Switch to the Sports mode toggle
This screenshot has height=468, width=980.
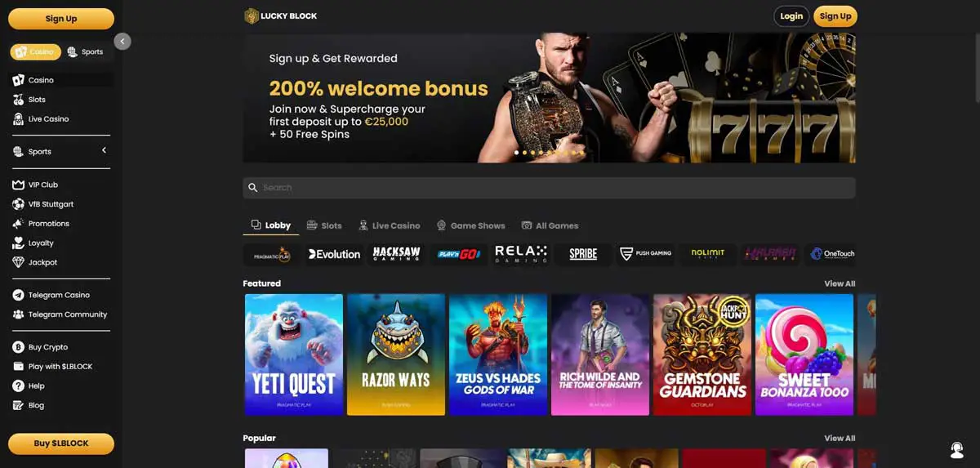pos(86,51)
